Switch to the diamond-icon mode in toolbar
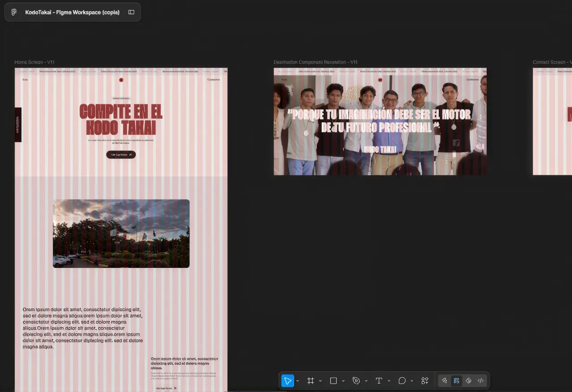This screenshot has width=572, height=392. [469, 381]
